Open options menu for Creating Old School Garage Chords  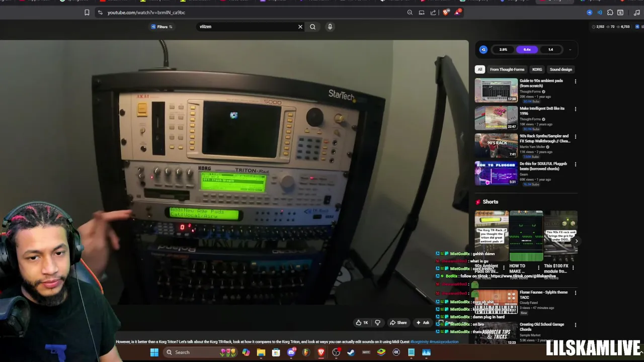pos(576,325)
